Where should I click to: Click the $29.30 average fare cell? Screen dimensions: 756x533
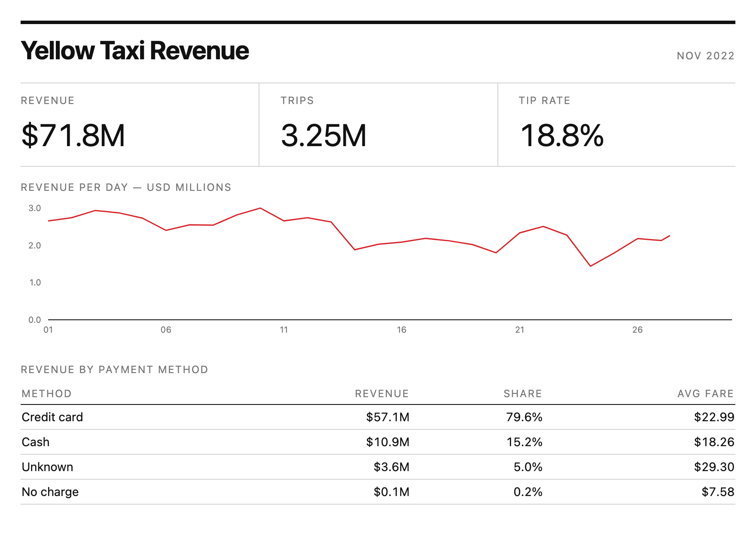714,467
